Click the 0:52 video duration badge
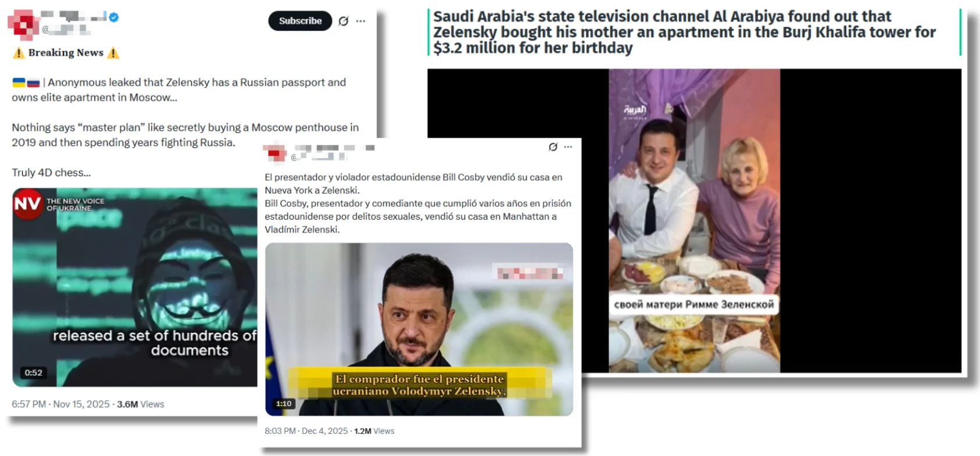The image size is (980, 456). click(34, 372)
